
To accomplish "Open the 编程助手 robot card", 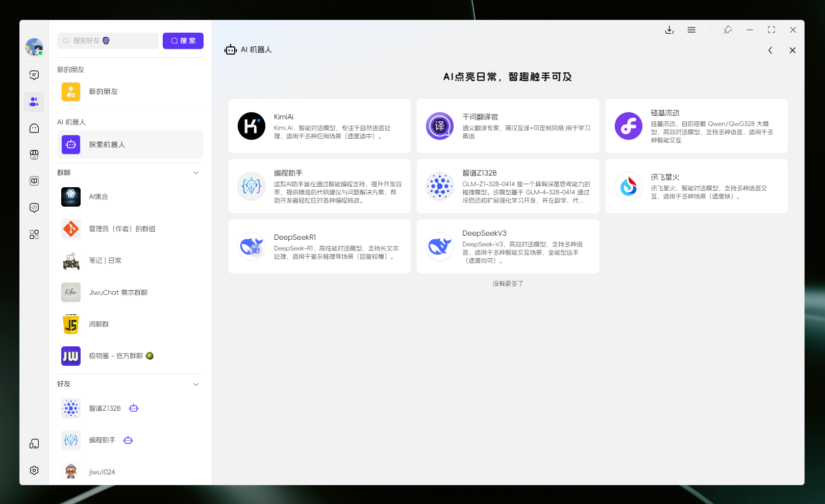I will [319, 186].
